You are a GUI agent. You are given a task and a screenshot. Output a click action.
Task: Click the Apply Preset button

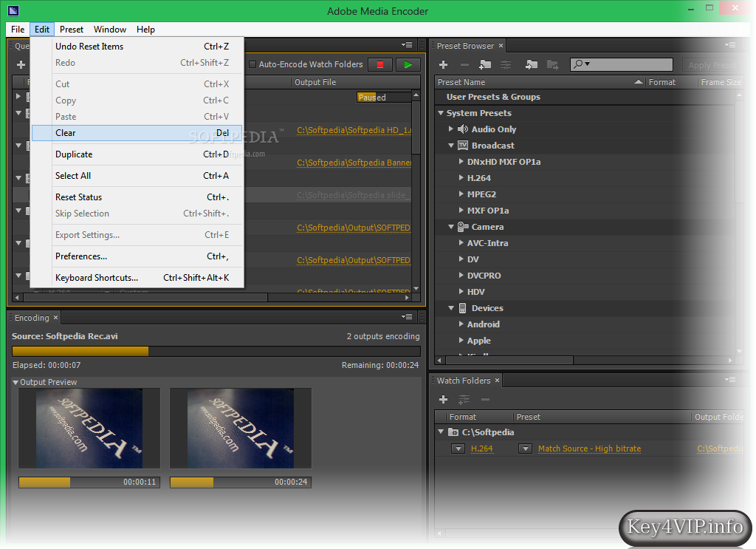[712, 64]
